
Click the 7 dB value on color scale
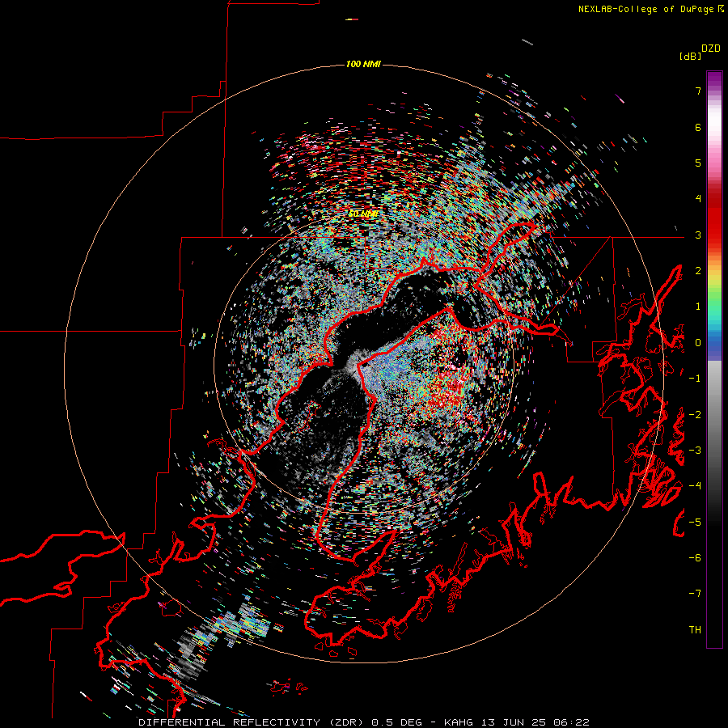[x=698, y=91]
